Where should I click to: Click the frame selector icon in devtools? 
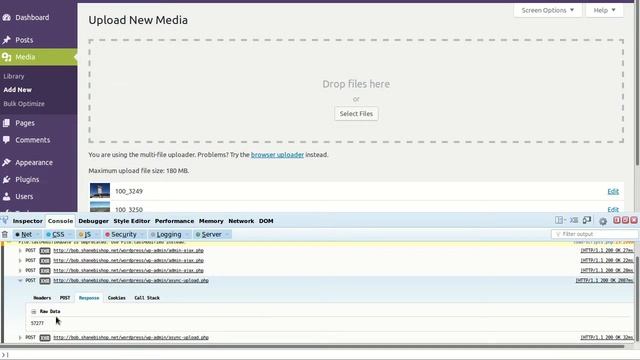[x=560, y=220]
